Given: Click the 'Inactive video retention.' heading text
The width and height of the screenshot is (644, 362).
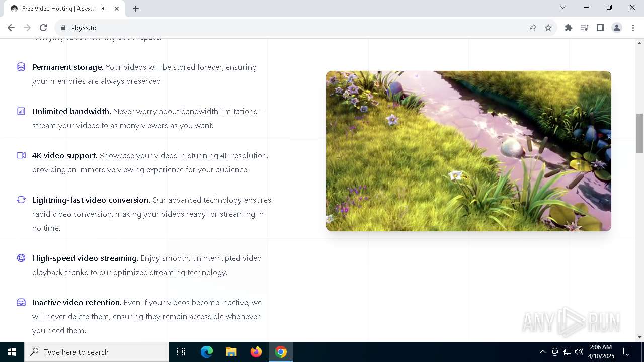Looking at the screenshot, I should click(77, 302).
